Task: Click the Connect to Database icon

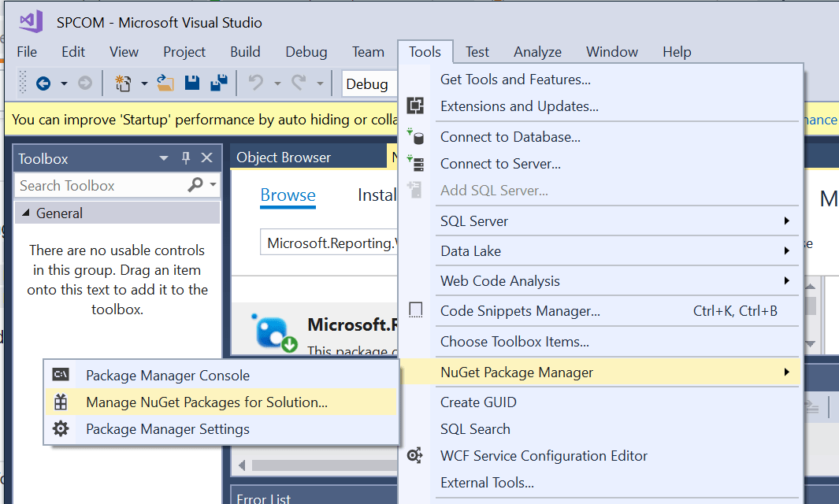Action: pyautogui.click(x=416, y=136)
